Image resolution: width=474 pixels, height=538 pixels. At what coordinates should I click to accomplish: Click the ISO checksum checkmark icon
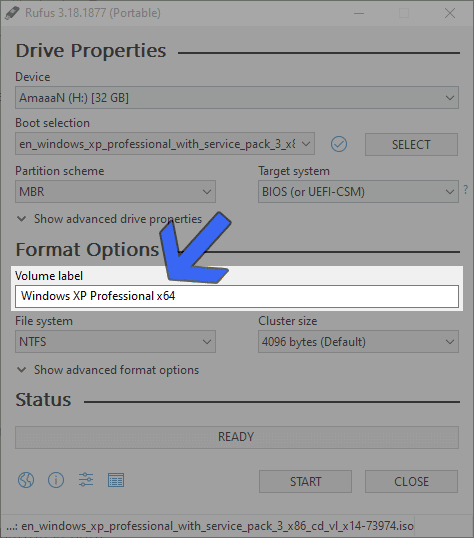(x=339, y=144)
